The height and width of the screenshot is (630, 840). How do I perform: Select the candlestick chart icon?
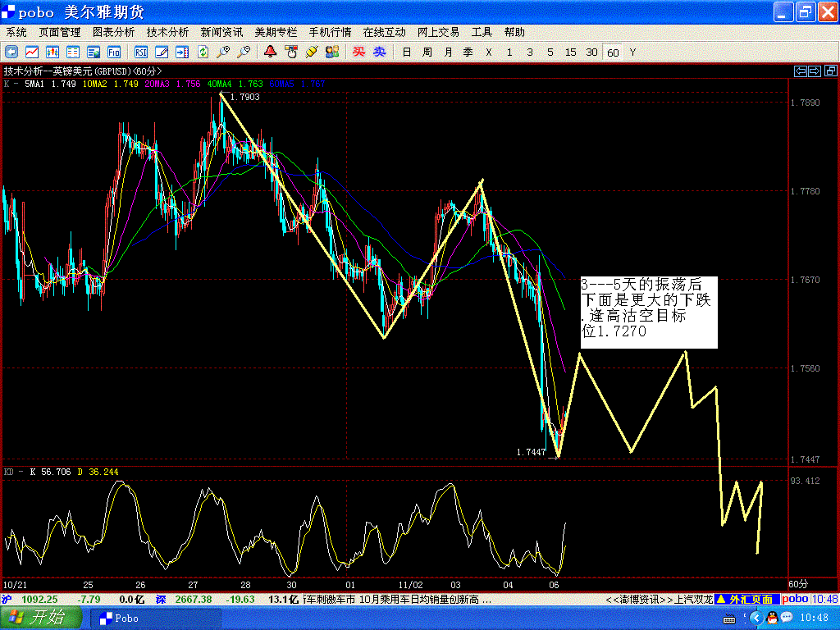tap(53, 52)
